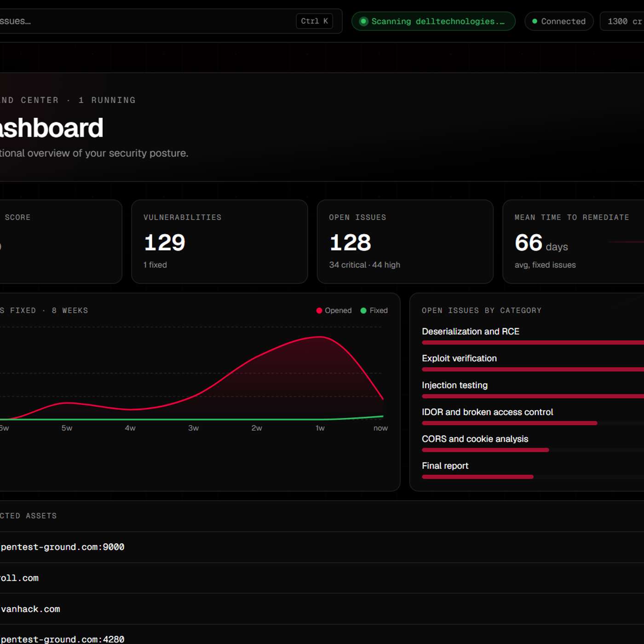The width and height of the screenshot is (644, 644).
Task: Open the asset row ending in roll.com
Action: click(x=322, y=578)
